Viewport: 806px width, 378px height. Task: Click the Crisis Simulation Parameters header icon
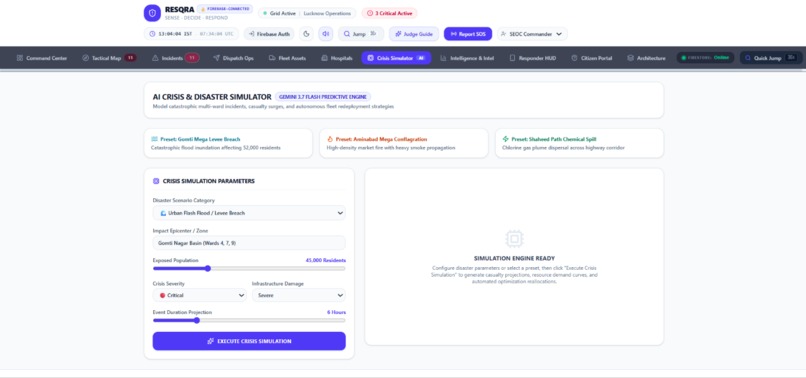(156, 181)
